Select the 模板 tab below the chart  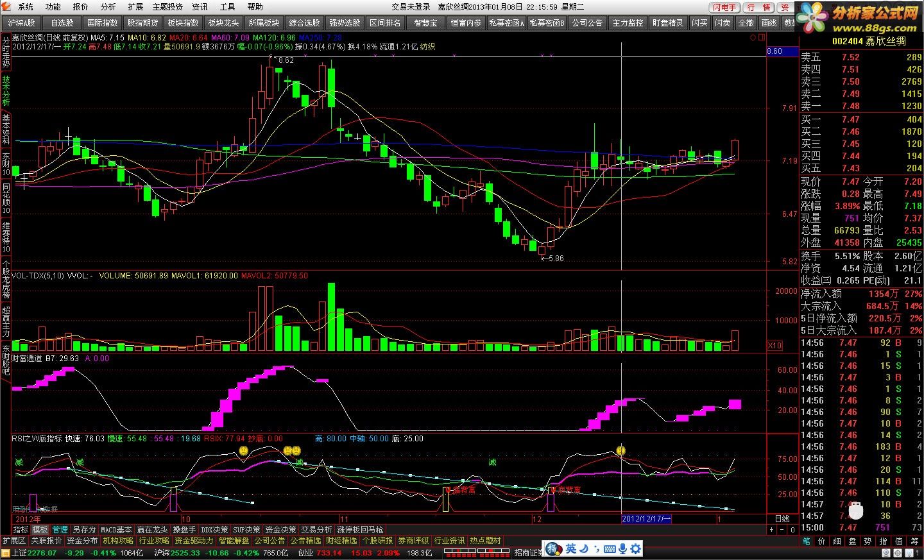click(40, 530)
